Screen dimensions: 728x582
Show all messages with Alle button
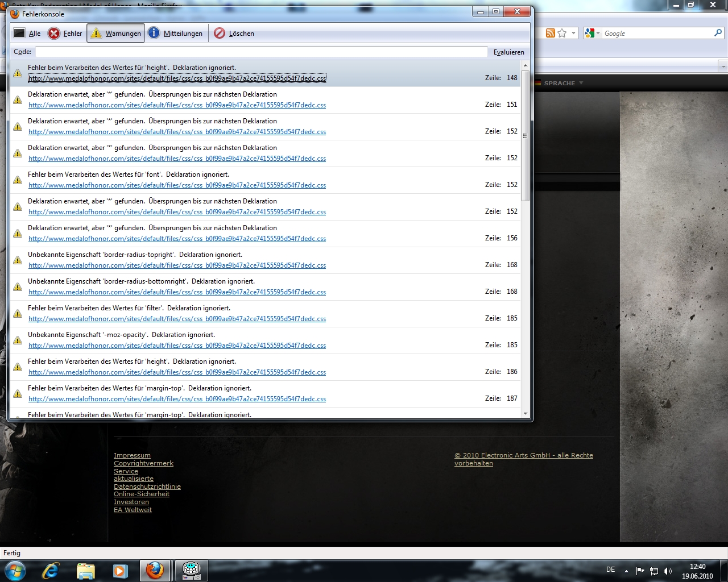(x=27, y=34)
